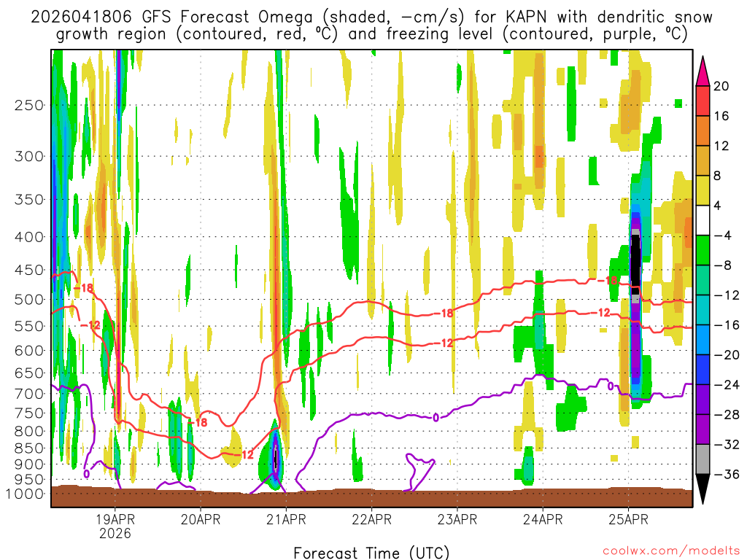The height and width of the screenshot is (560, 747).
Task: Click the Forecast Time (UTC) axis title
Action: (x=371, y=553)
